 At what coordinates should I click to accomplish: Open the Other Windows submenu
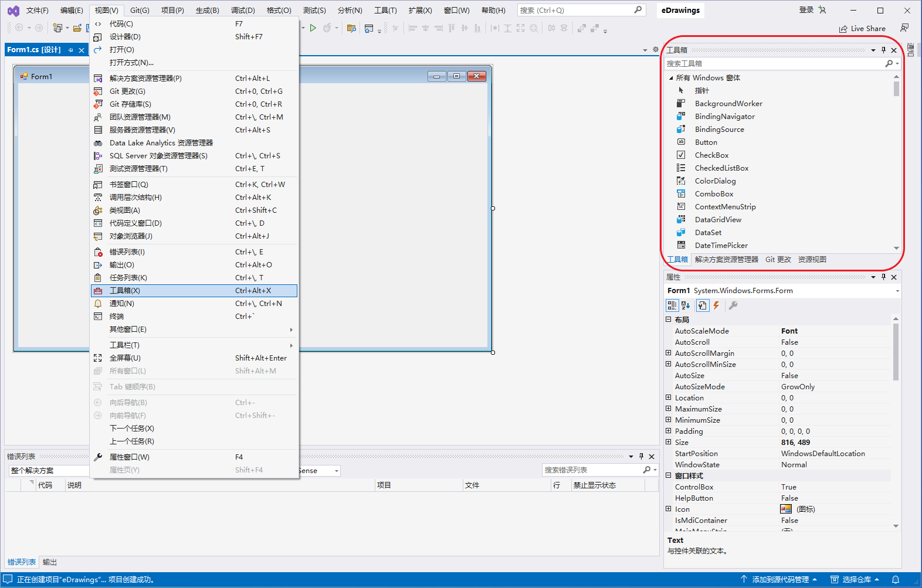[194, 329]
